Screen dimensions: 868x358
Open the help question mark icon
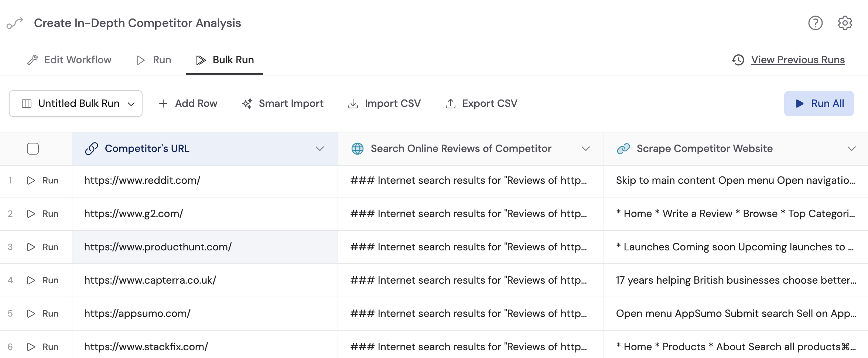[815, 23]
